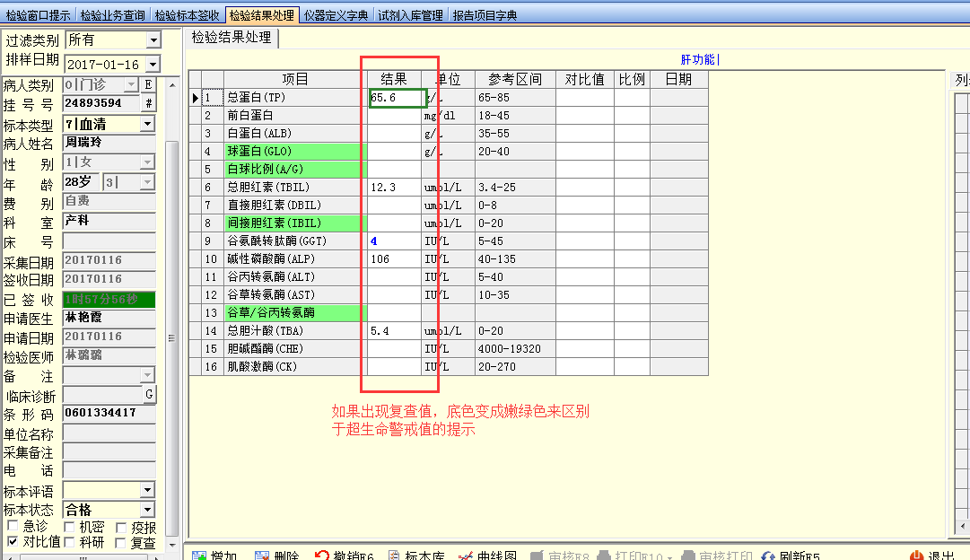The width and height of the screenshot is (970, 560).
Task: Click the 条形码 field 0601334417
Action: (109, 413)
